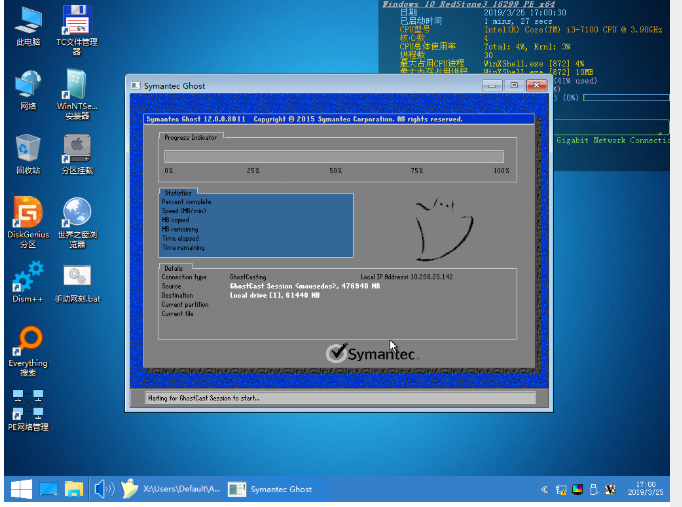Viewport: 682px width, 507px height.
Task: Click the Symantec Ghost title bar icon
Action: (136, 86)
